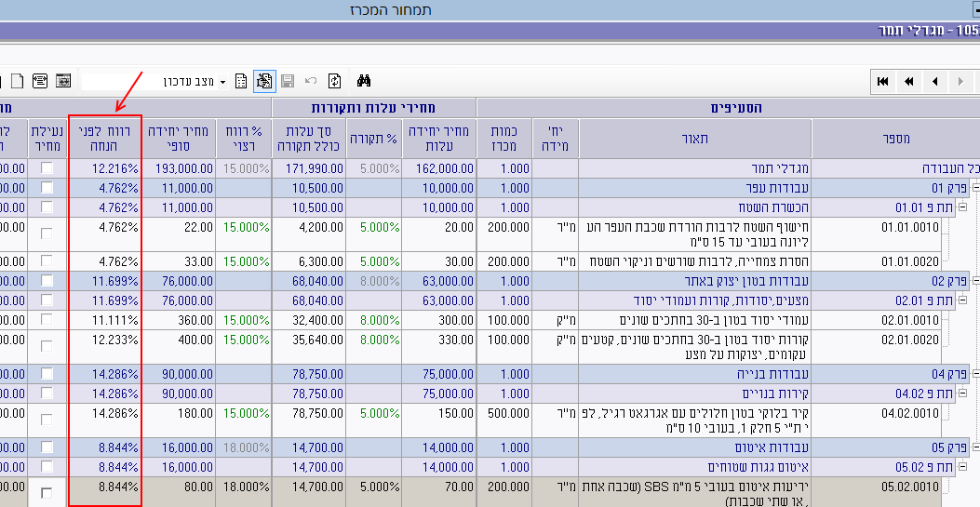The image size is (980, 507).
Task: Click the fast-rewind double arrow button
Action: [909, 81]
